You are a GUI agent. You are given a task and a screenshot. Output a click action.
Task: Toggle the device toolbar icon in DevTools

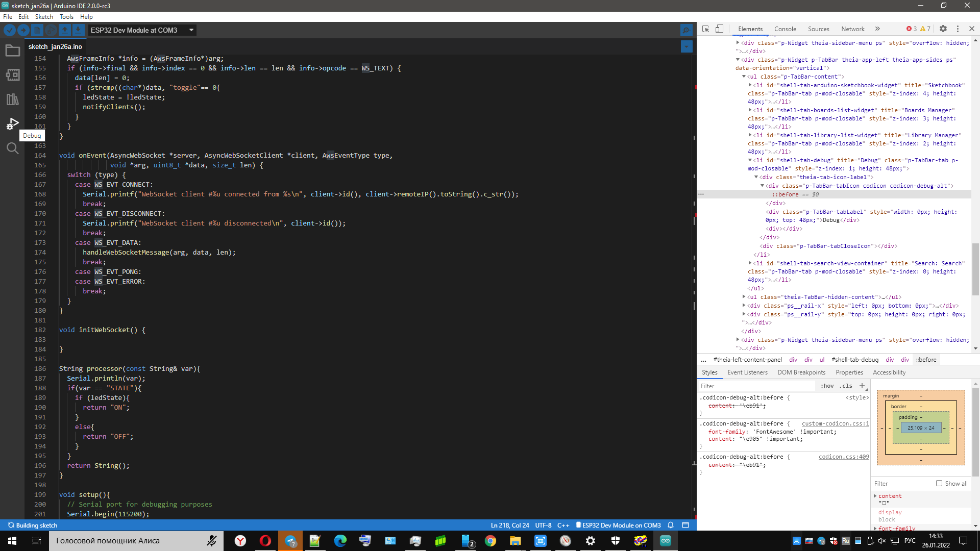pos(719,29)
